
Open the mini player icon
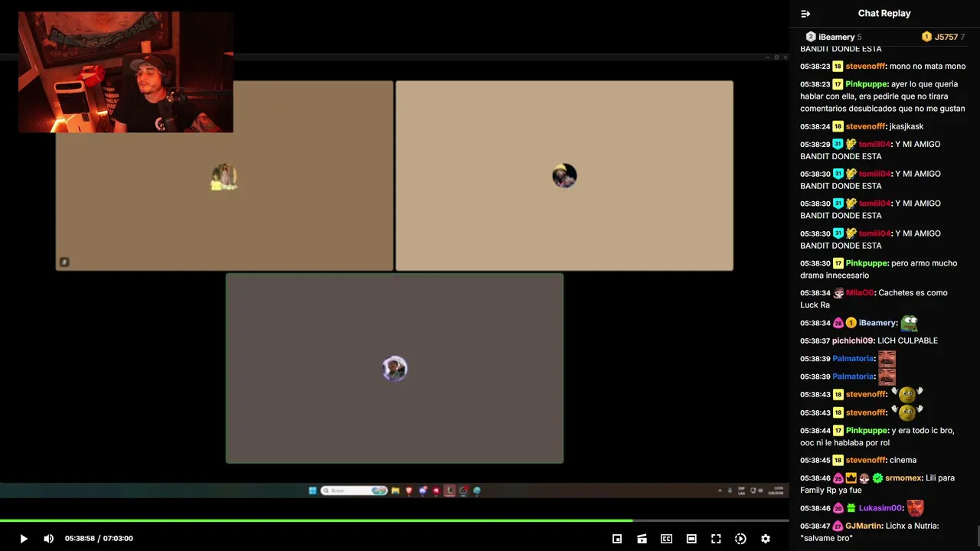click(617, 539)
